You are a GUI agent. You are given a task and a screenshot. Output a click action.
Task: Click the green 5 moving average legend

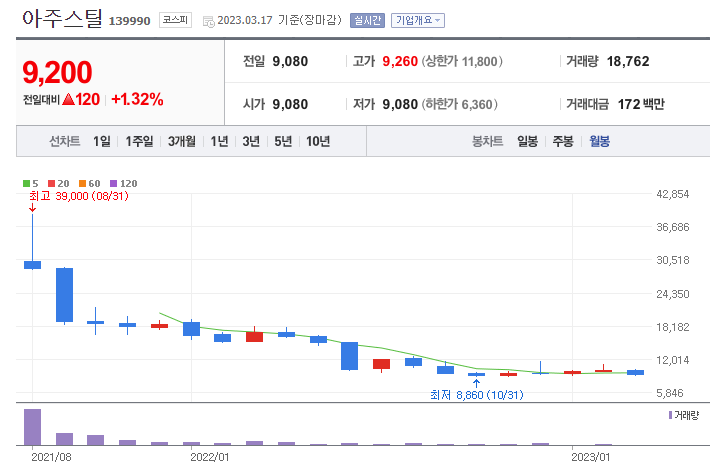(31, 183)
